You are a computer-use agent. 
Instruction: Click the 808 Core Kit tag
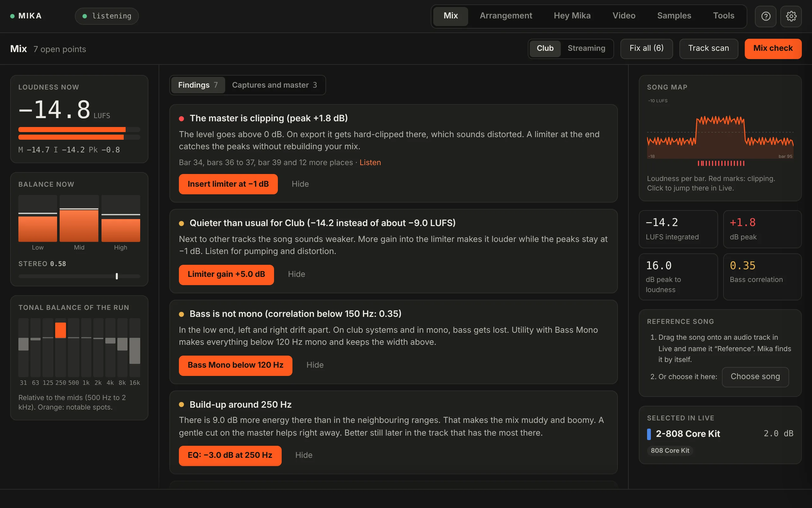(x=670, y=451)
